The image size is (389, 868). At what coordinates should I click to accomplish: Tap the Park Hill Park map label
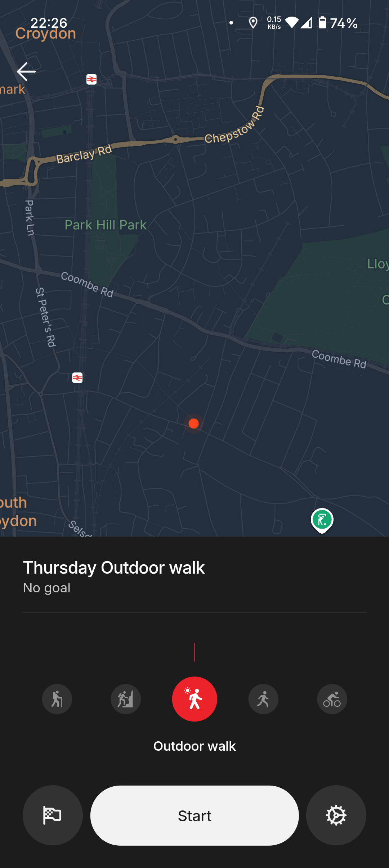tap(106, 225)
